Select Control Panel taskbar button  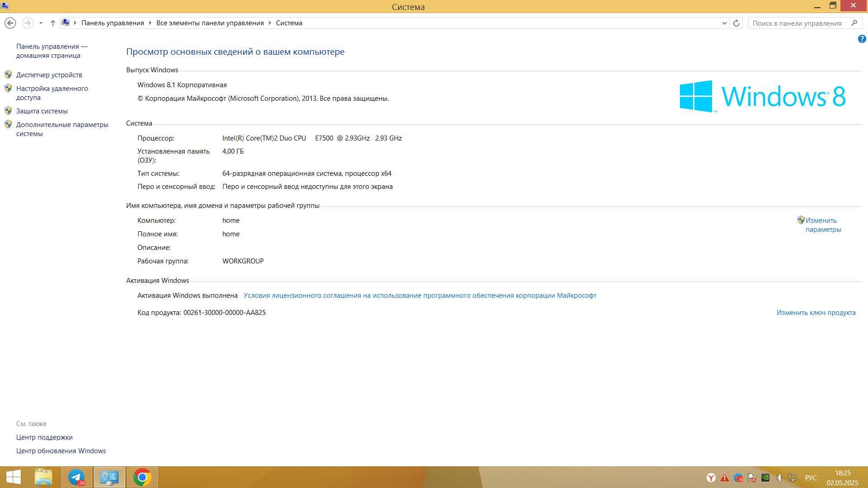pyautogui.click(x=109, y=477)
